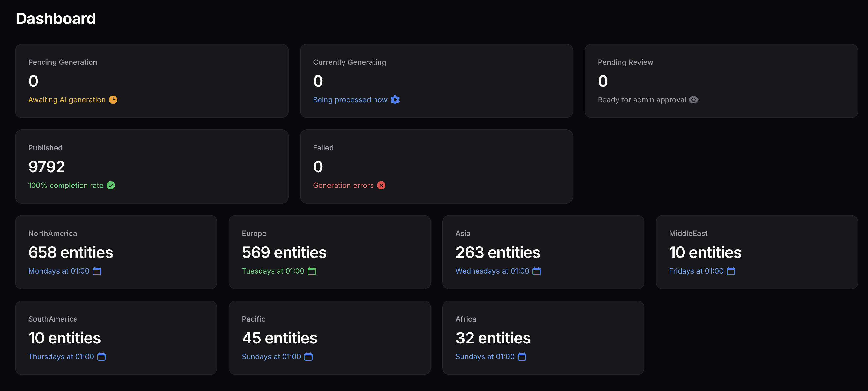Click the calendar icon in the Africa card

pos(522,356)
